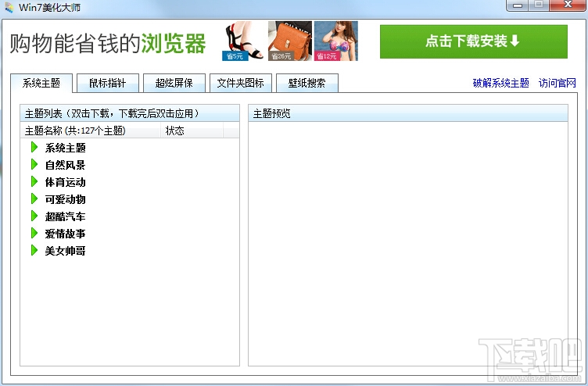Click the 破解系统主题 link
The image size is (588, 386).
500,83
